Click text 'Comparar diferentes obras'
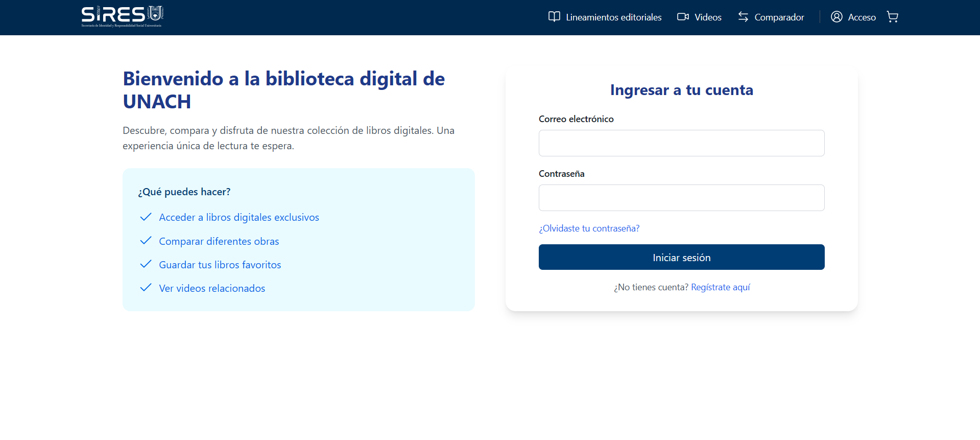The height and width of the screenshot is (440, 980). (x=219, y=241)
